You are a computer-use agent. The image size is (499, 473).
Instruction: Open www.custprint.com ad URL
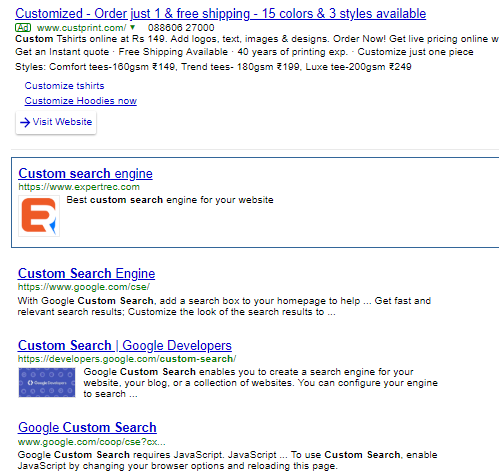pyautogui.click(x=81, y=28)
